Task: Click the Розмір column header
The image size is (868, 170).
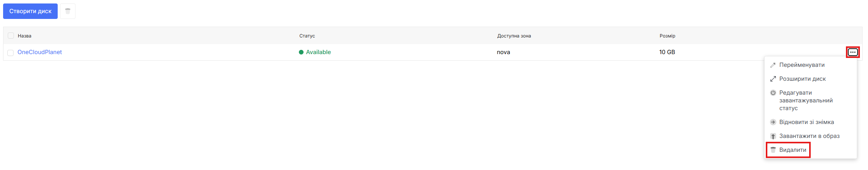Action: (667, 36)
